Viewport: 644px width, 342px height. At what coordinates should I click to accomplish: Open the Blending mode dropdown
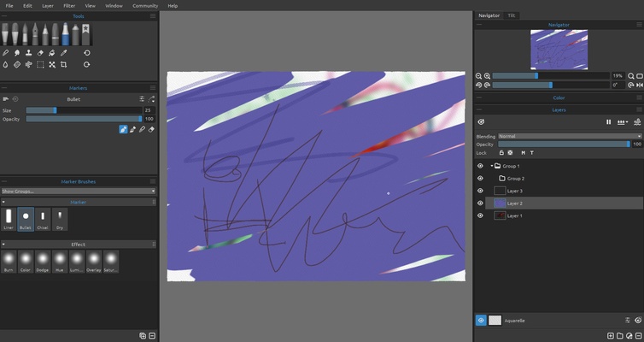click(x=570, y=136)
